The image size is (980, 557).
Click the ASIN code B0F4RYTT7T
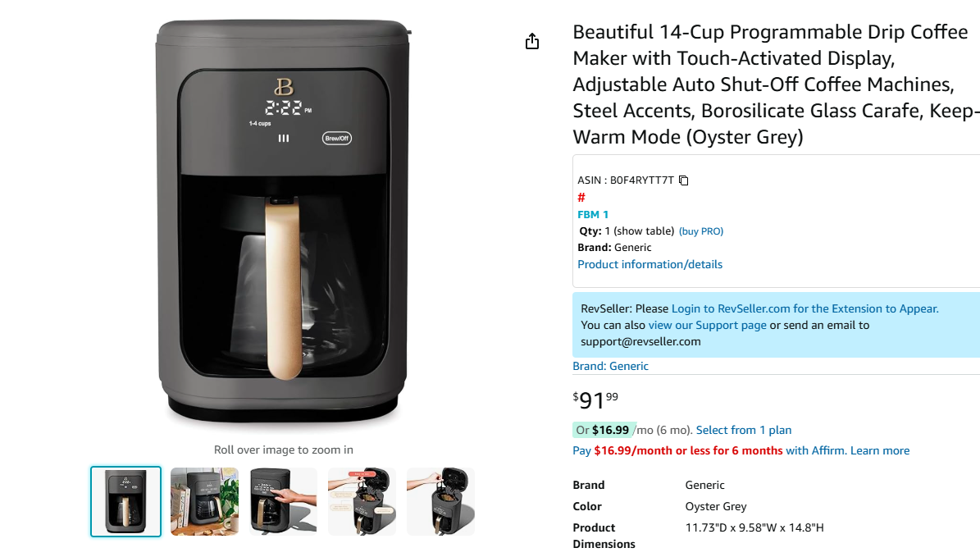point(642,180)
